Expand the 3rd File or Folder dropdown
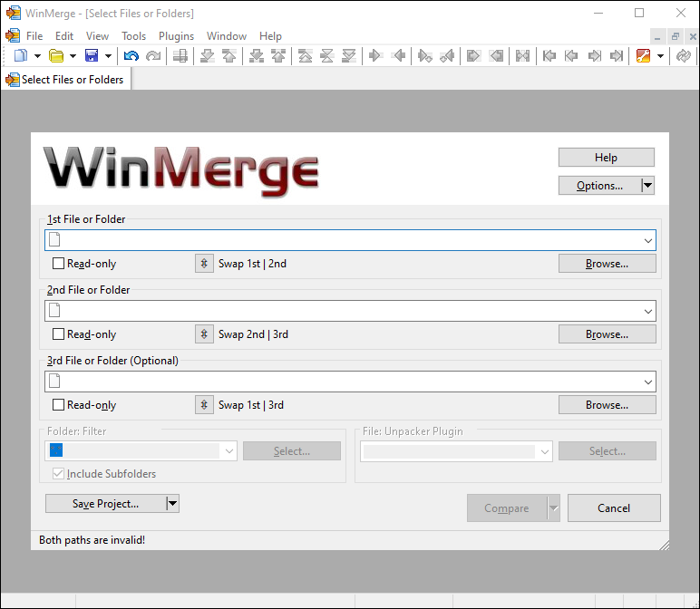 tap(647, 382)
